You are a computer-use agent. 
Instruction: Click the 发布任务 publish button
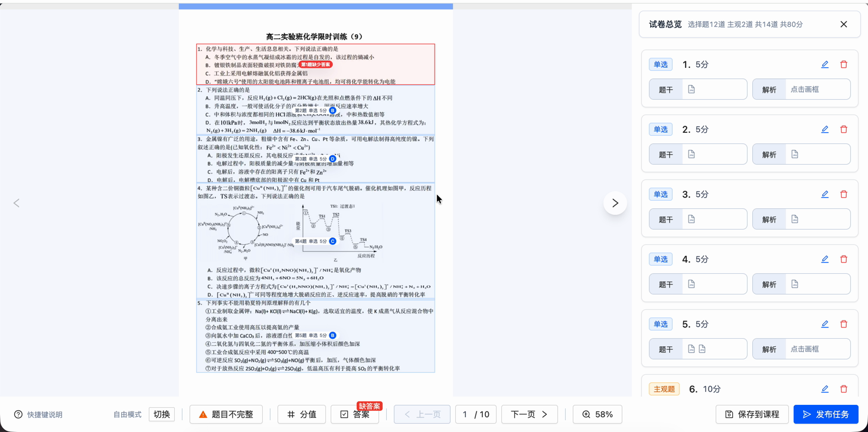(x=826, y=414)
